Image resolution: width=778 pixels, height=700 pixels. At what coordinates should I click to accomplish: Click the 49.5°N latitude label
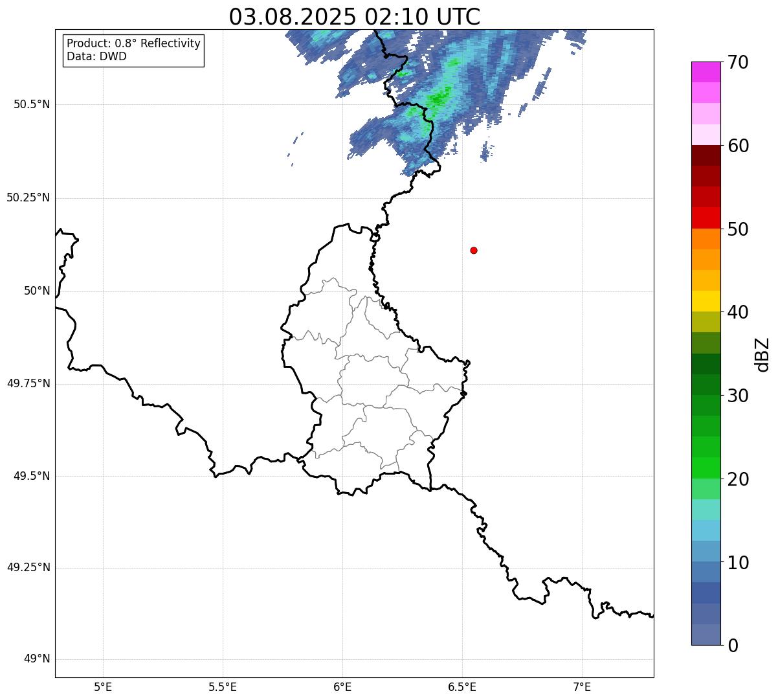[x=32, y=476]
